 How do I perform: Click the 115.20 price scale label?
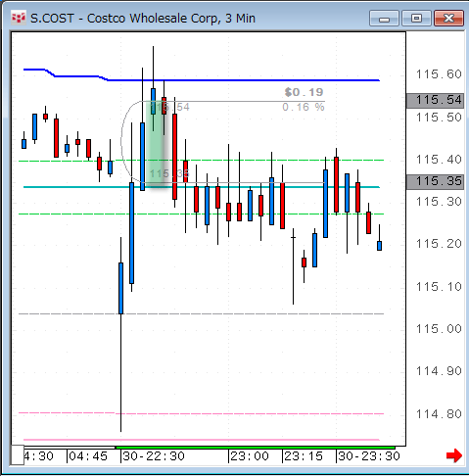click(439, 244)
